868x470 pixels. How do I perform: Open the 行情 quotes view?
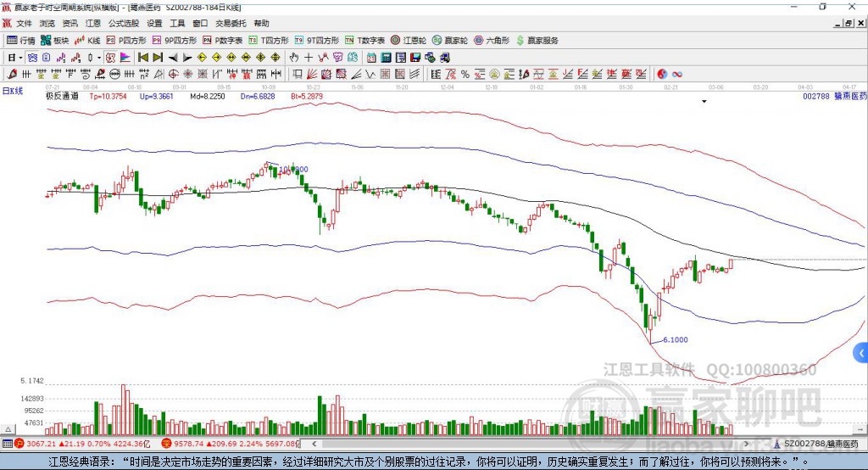pyautogui.click(x=20, y=40)
